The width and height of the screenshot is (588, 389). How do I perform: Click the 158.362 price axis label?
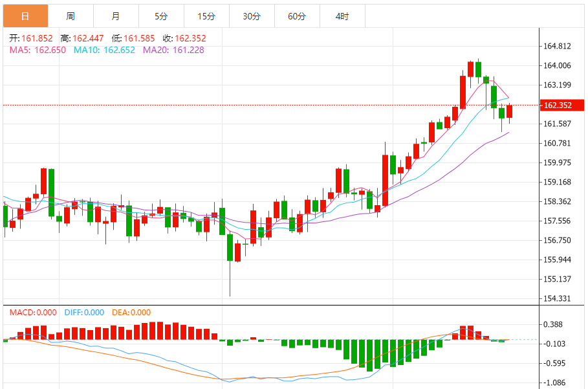(x=557, y=201)
